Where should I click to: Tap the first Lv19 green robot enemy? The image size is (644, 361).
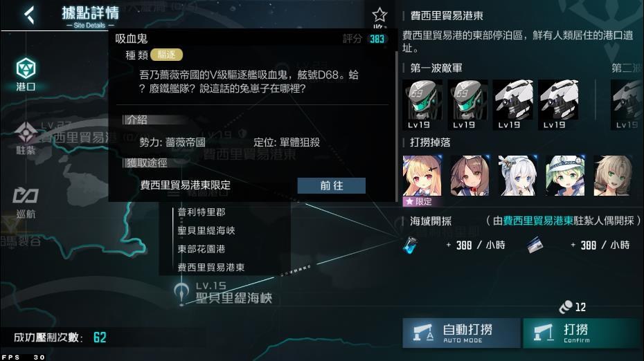(x=422, y=104)
